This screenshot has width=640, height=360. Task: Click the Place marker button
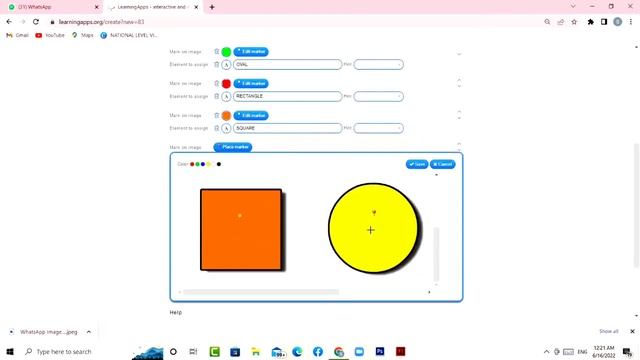[233, 147]
